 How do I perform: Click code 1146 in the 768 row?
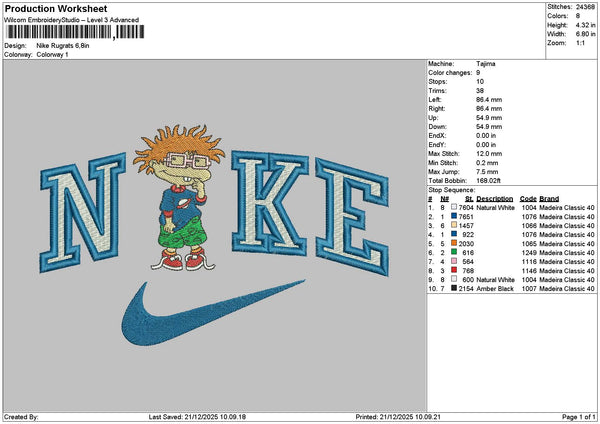[529, 271]
